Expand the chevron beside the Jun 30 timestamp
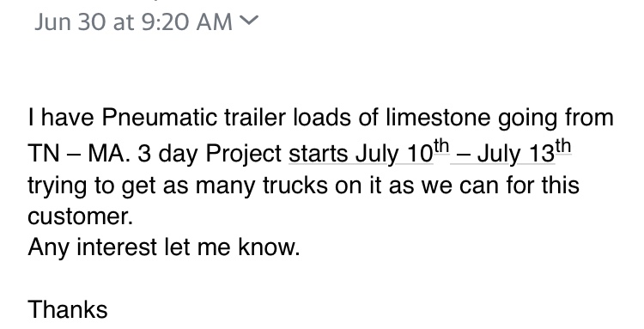Viewport: 644px width, 329px height. 249,21
